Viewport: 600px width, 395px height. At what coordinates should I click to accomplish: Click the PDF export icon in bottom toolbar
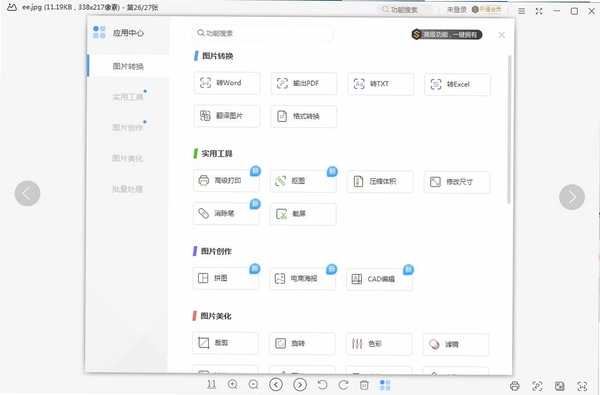pos(537,386)
